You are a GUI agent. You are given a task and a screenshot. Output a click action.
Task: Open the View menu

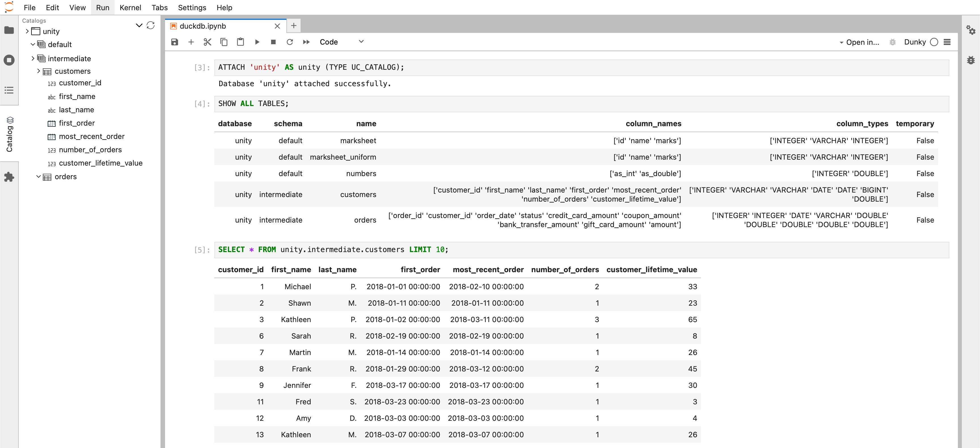(77, 8)
